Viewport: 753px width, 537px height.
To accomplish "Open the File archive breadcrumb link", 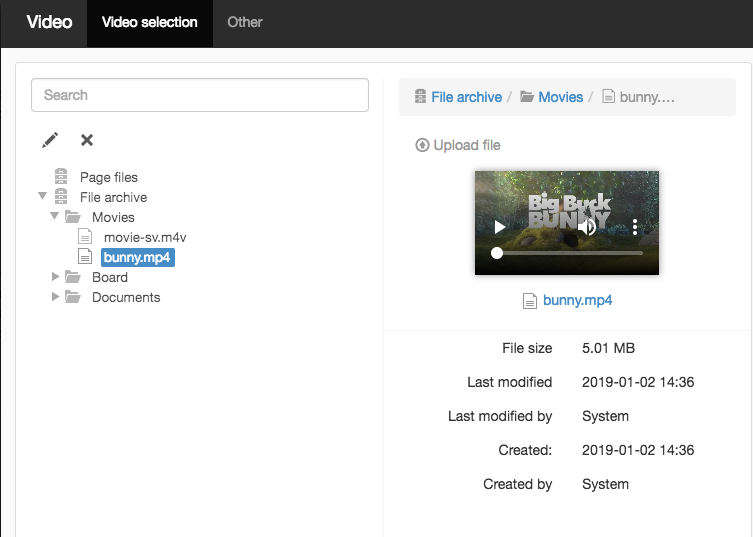I will tap(466, 97).
